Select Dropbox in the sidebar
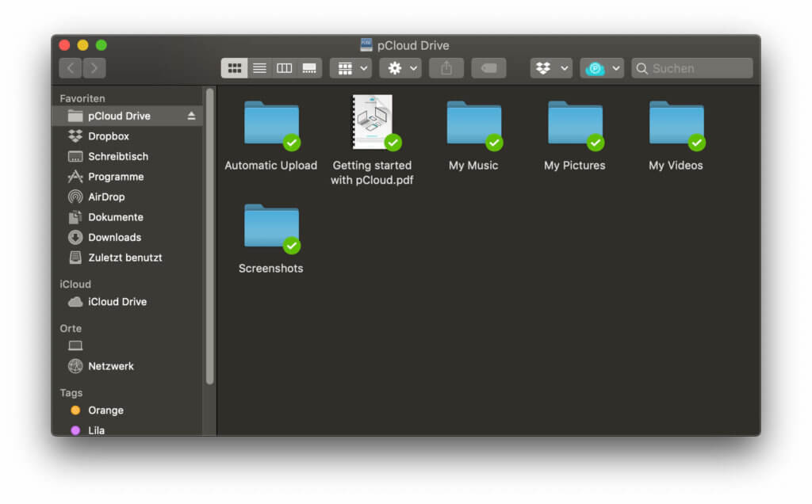 click(x=109, y=136)
